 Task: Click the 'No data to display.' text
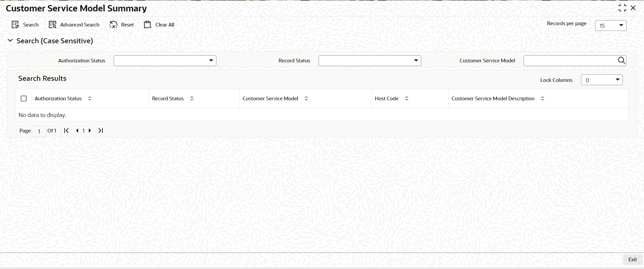pos(42,115)
